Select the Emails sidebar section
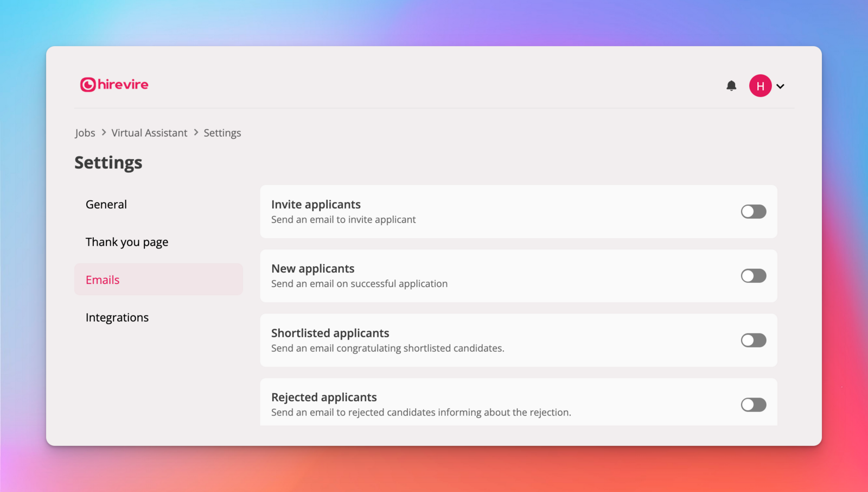The image size is (868, 492). point(103,280)
